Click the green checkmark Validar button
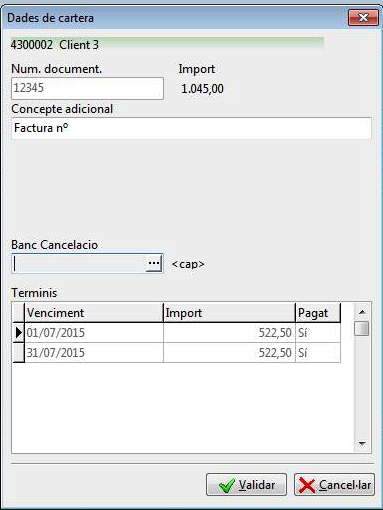Image resolution: width=383 pixels, height=510 pixels. (246, 485)
